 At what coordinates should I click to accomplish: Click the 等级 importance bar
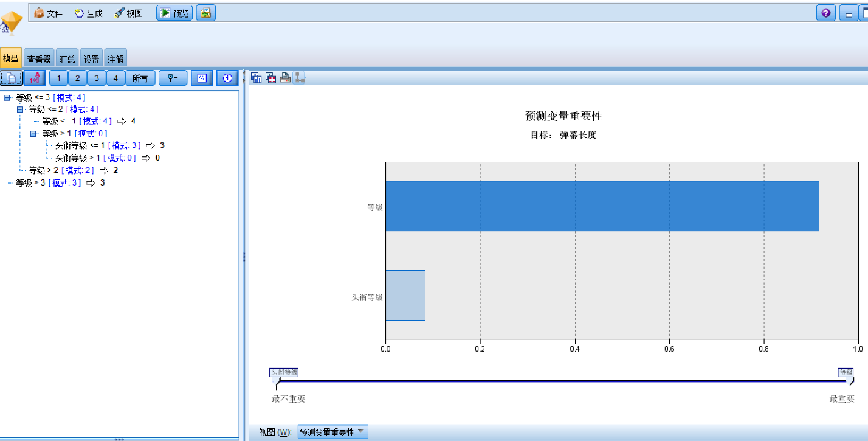pyautogui.click(x=602, y=206)
